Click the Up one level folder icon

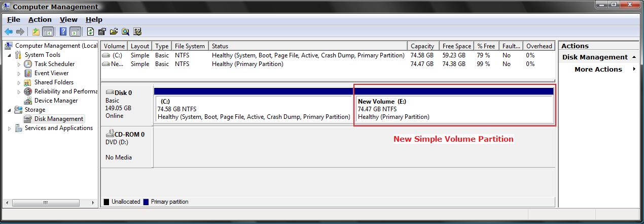click(x=36, y=31)
